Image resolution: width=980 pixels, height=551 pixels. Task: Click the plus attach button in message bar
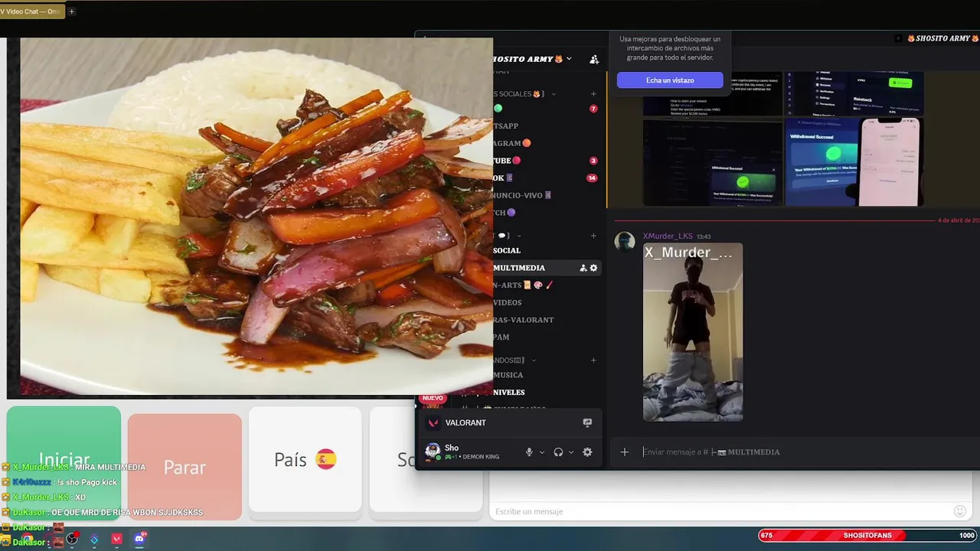[x=625, y=452]
